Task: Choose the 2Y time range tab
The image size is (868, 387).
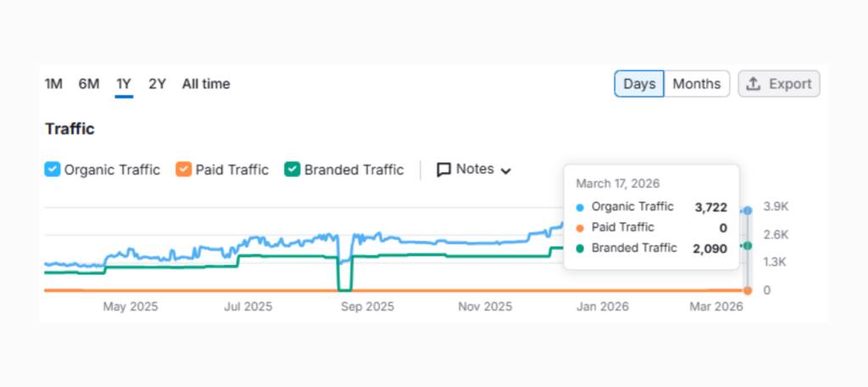Action: click(157, 84)
